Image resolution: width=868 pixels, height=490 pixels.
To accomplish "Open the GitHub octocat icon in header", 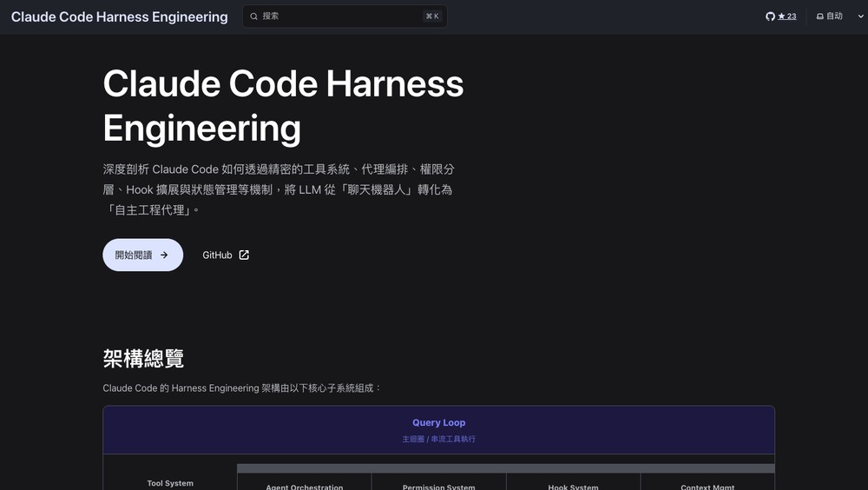I will pyautogui.click(x=770, y=17).
